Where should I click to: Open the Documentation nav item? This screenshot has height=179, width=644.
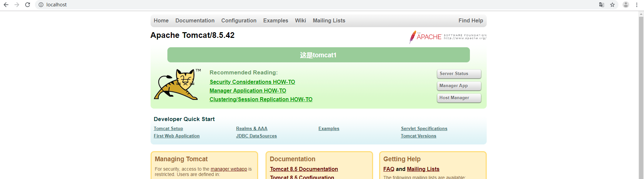[x=195, y=20]
